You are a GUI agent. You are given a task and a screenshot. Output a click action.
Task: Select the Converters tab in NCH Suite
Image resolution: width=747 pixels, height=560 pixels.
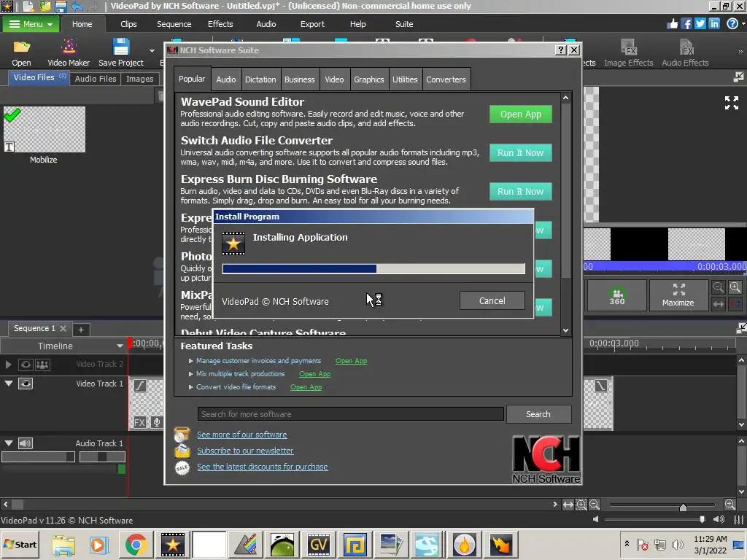coord(446,79)
